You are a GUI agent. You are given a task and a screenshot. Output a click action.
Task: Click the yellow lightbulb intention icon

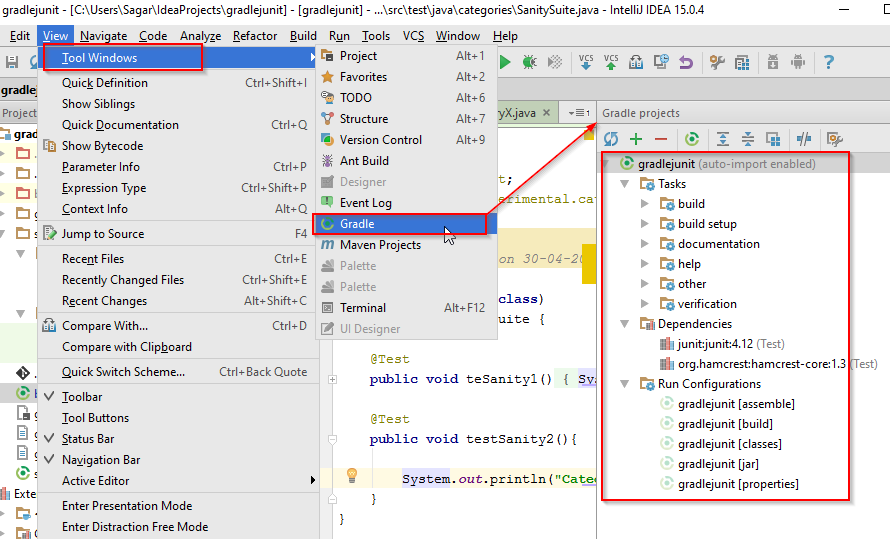pos(352,475)
